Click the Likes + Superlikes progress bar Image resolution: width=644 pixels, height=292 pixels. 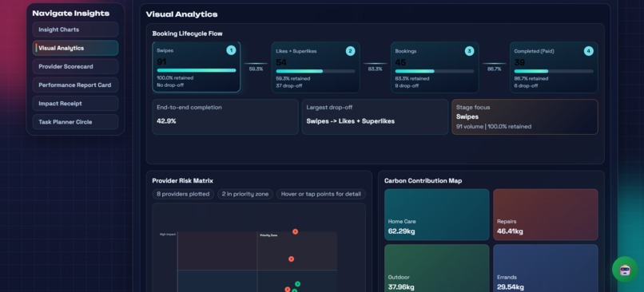(316, 71)
